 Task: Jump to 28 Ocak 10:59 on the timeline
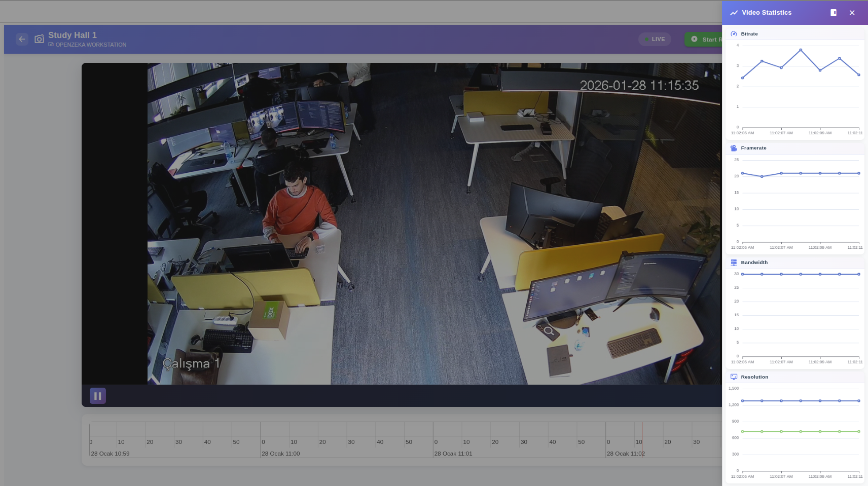tap(110, 454)
